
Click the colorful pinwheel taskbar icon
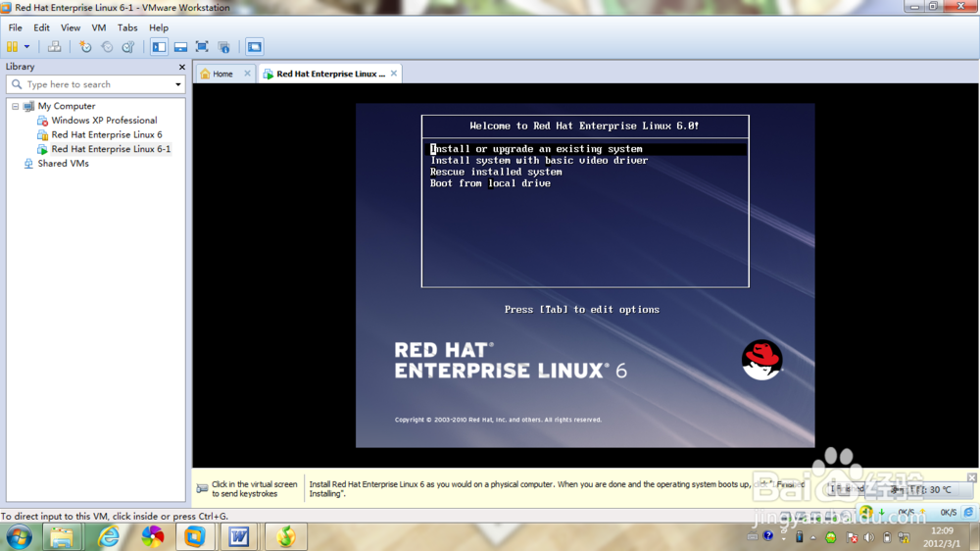point(153,537)
